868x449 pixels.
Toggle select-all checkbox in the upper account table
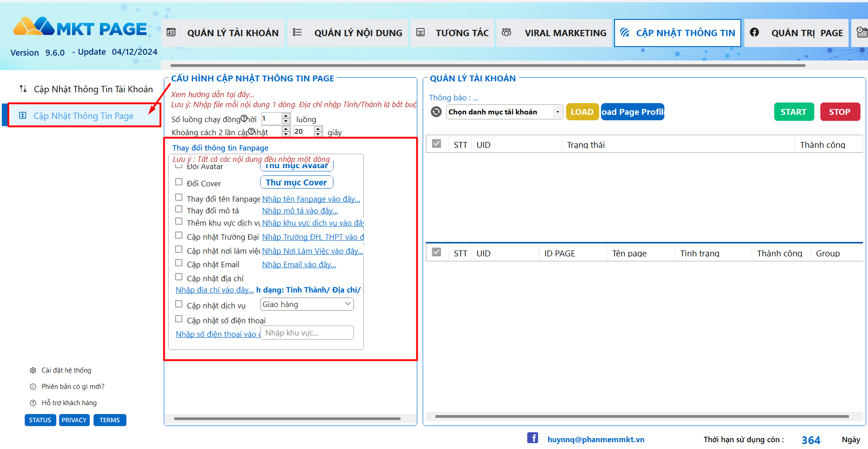tap(437, 144)
